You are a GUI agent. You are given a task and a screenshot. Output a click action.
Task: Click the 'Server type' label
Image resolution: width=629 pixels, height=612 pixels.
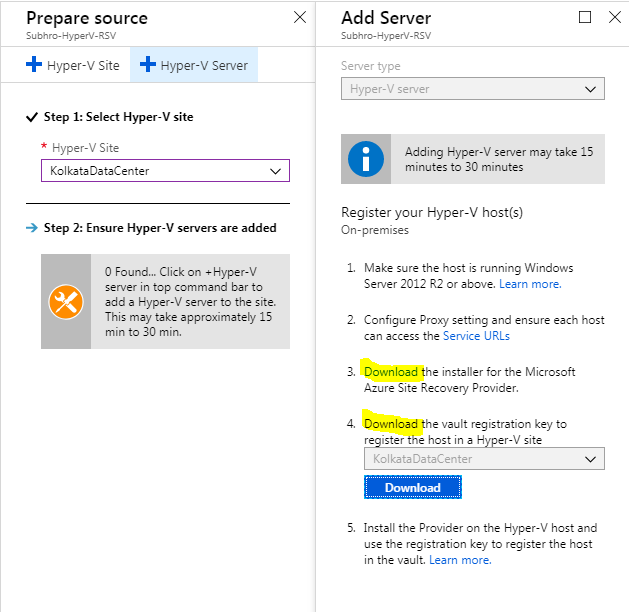(x=371, y=66)
